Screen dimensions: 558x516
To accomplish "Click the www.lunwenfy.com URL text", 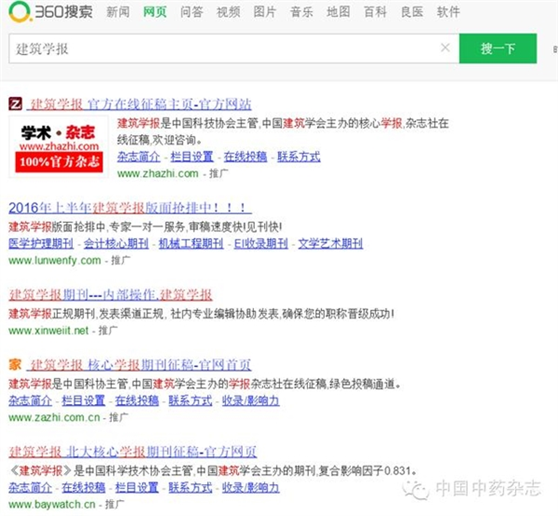I will tap(55, 260).
